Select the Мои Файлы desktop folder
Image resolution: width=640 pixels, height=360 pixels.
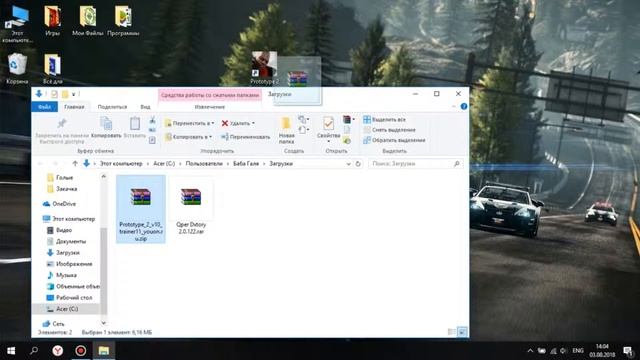[88, 21]
